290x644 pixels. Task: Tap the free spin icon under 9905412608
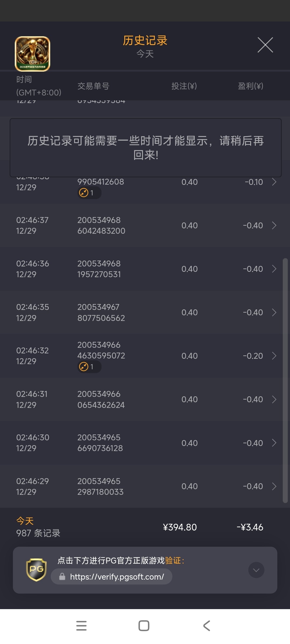pyautogui.click(x=84, y=193)
